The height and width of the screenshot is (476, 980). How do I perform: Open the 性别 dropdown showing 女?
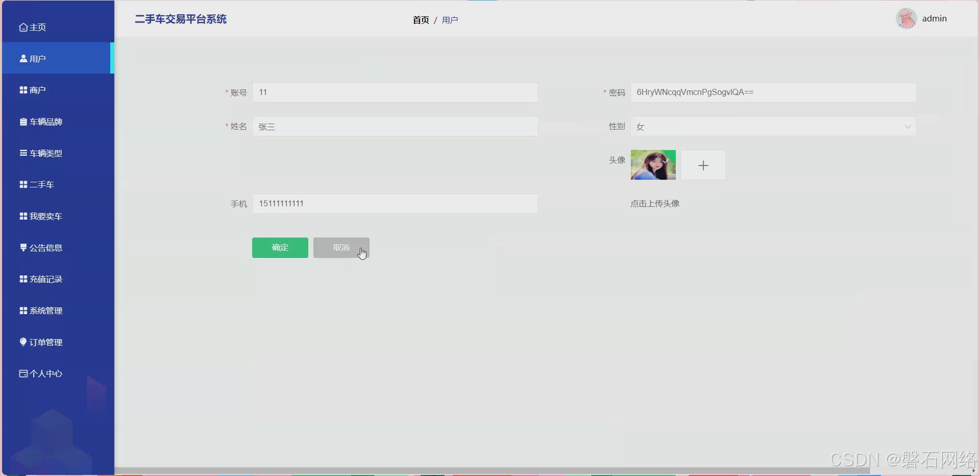tap(773, 127)
